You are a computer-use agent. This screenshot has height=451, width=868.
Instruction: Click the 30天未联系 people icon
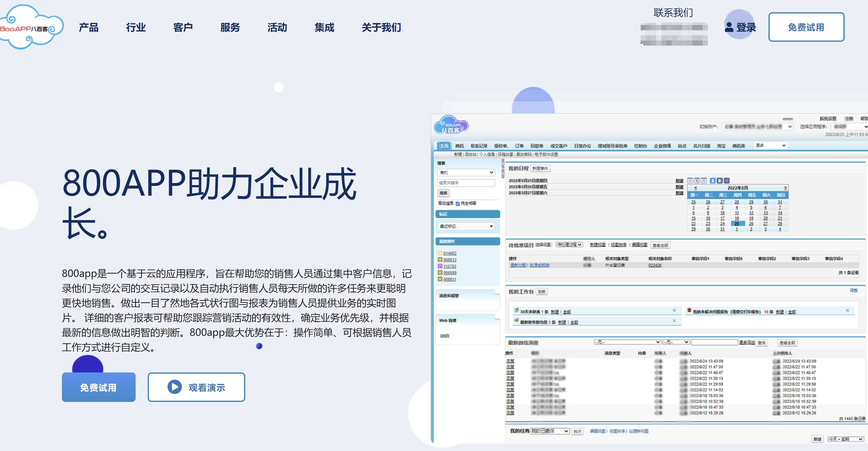(516, 310)
